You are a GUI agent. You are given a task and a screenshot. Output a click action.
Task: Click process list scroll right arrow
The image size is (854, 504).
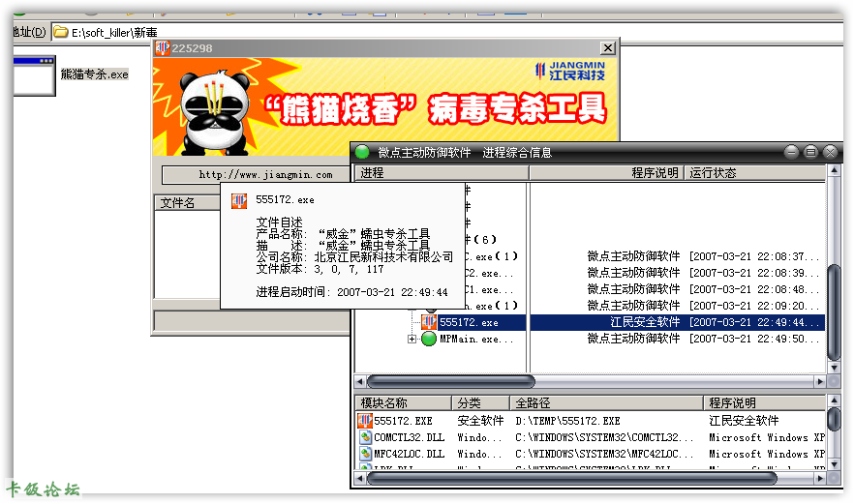[820, 381]
